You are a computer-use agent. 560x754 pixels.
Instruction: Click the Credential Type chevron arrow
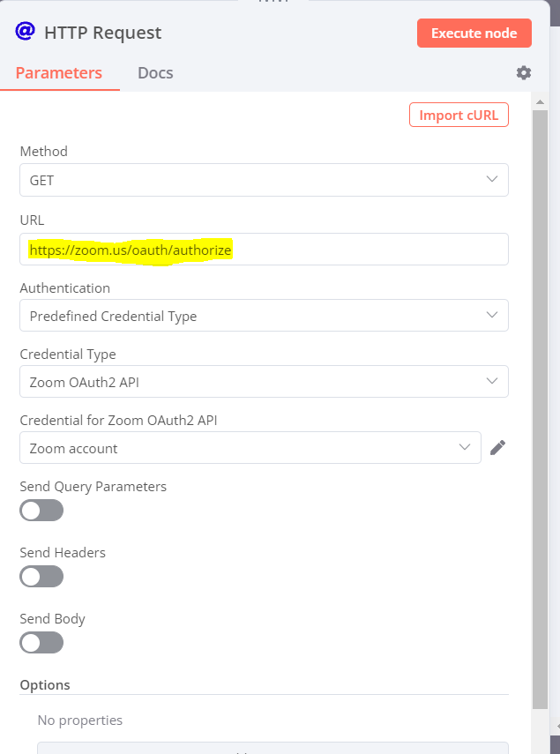coord(492,382)
